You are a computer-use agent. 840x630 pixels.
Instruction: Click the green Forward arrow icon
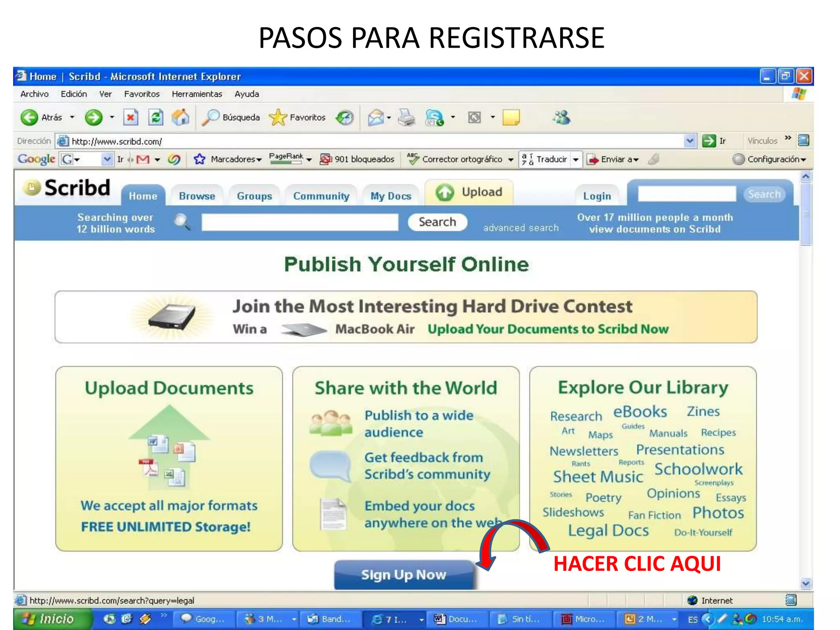point(94,118)
